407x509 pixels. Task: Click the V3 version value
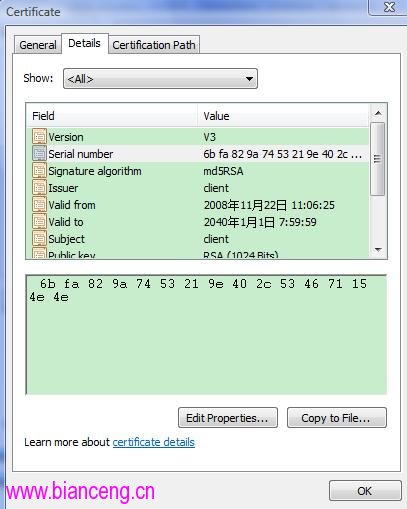(210, 137)
